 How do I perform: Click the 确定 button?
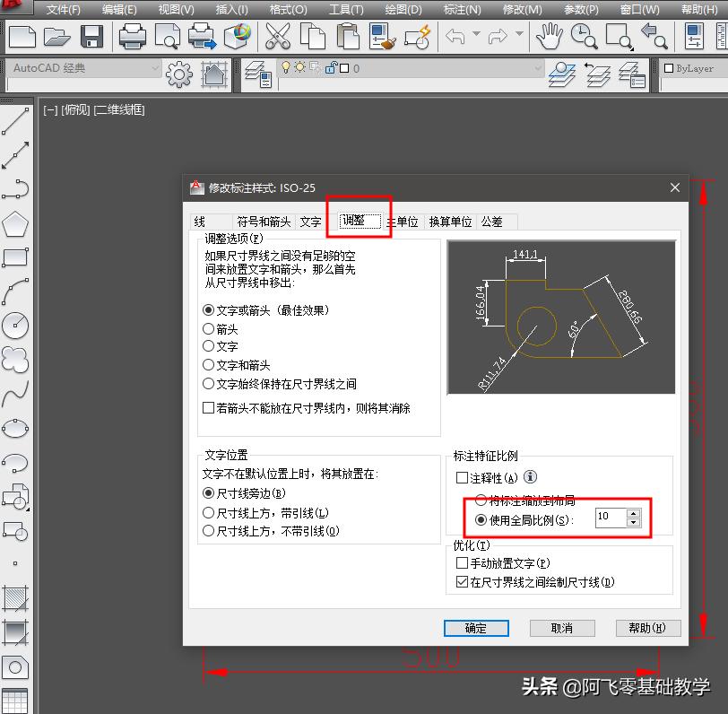(476, 628)
